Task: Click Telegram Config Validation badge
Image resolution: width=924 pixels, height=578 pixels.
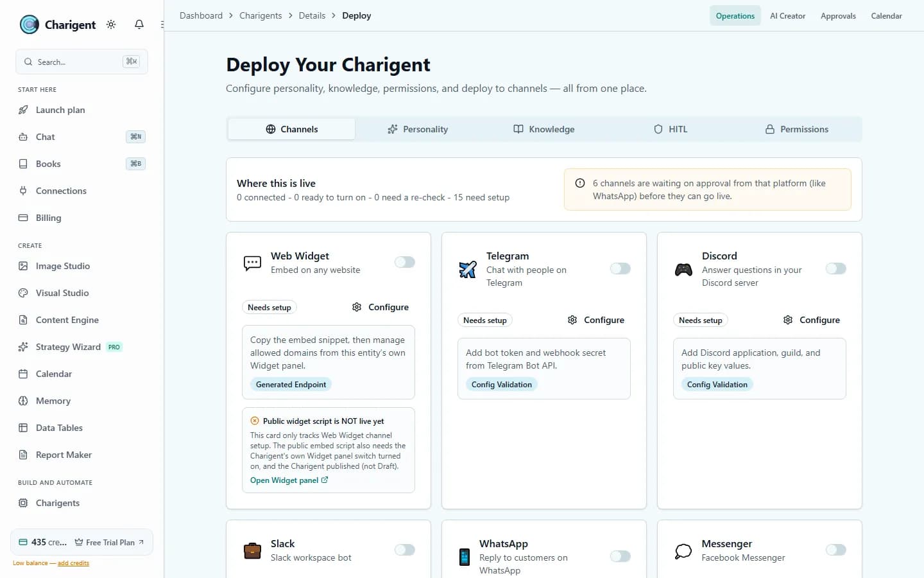Action: click(x=502, y=385)
